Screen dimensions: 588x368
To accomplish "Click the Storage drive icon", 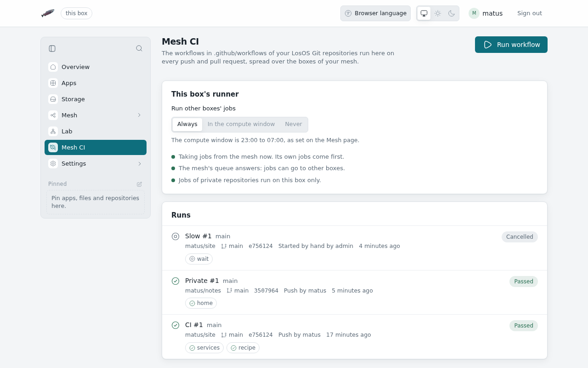I will (x=53, y=99).
